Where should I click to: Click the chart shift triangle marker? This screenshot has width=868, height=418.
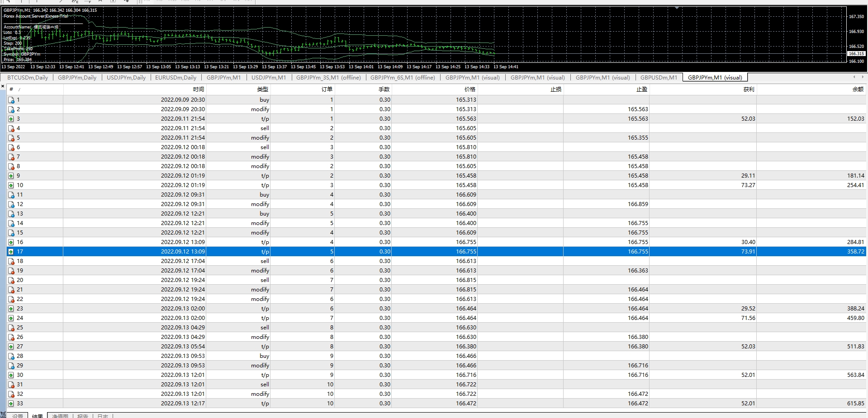click(677, 8)
